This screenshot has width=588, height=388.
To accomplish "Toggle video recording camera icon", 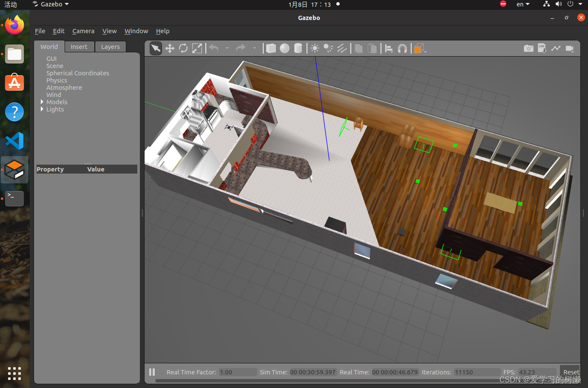I will coord(570,48).
